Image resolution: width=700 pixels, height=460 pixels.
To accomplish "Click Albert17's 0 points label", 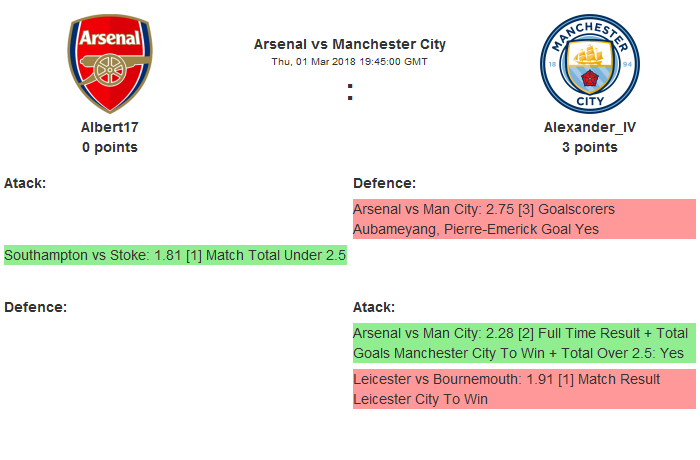I will tap(110, 147).
